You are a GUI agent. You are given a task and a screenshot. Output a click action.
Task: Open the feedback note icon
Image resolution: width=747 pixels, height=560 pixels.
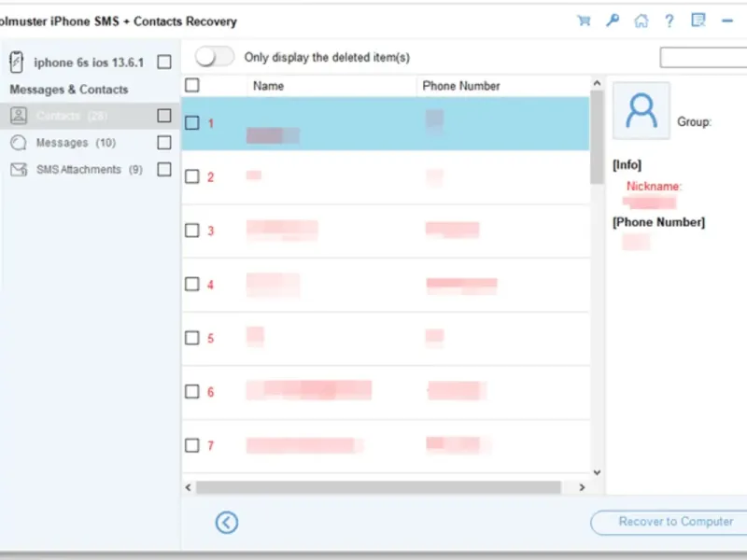(698, 20)
